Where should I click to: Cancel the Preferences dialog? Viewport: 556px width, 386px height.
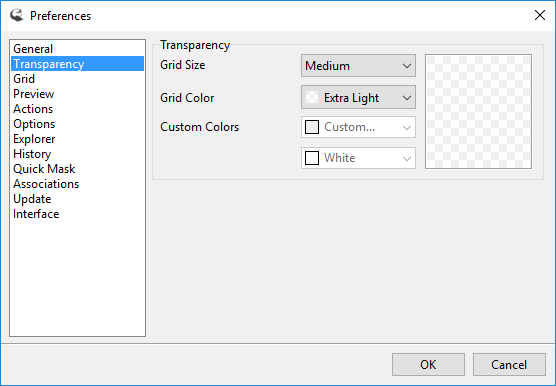tap(509, 364)
